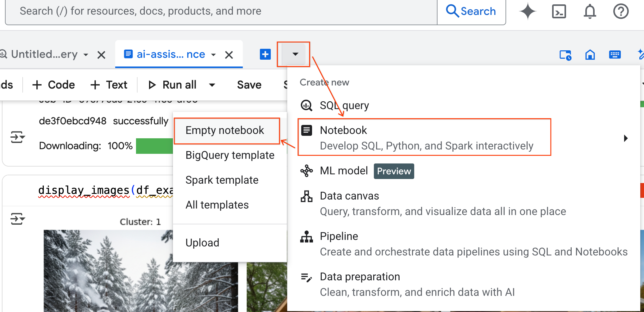Image resolution: width=644 pixels, height=312 pixels.
Task: Open the Gemini sparkle icon
Action: pyautogui.click(x=527, y=11)
